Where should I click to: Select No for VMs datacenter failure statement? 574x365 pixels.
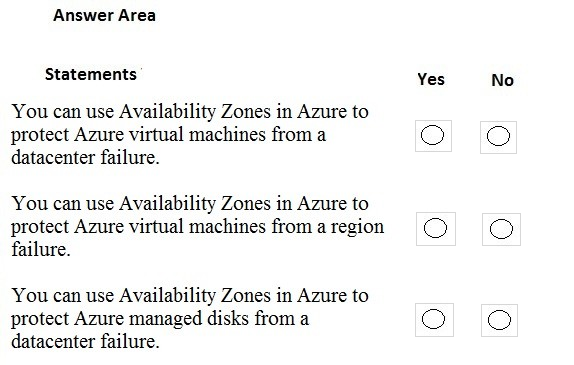(x=498, y=137)
